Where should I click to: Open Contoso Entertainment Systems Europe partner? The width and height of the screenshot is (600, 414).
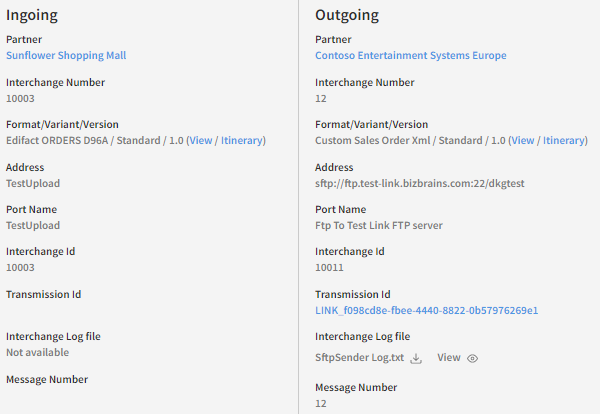[410, 56]
